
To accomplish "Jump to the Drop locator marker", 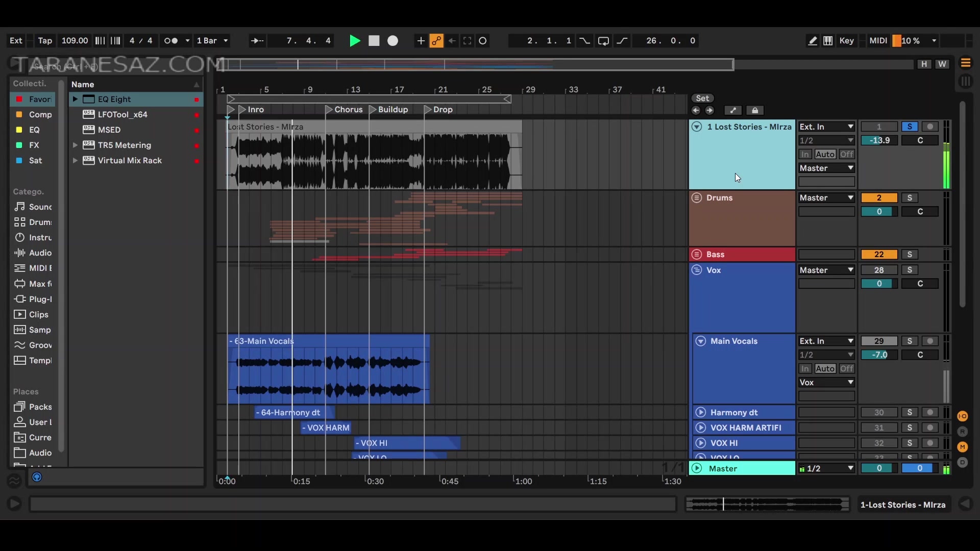I will [x=429, y=110].
